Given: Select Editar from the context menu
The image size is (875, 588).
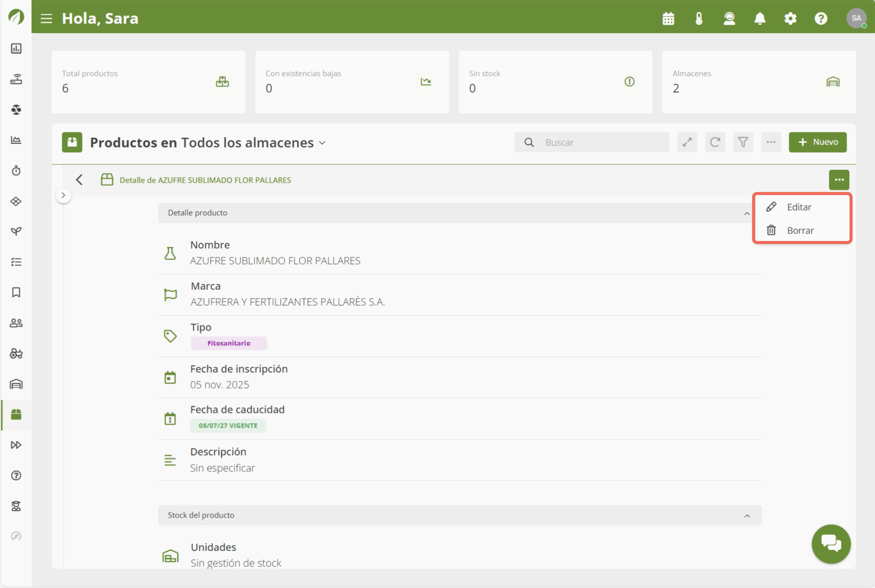Looking at the screenshot, I should tap(798, 207).
